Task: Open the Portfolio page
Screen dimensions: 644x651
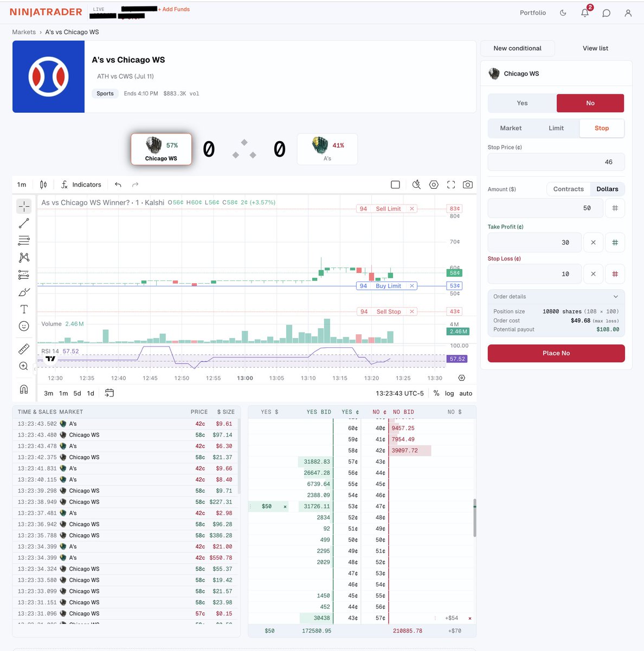Action: click(533, 13)
